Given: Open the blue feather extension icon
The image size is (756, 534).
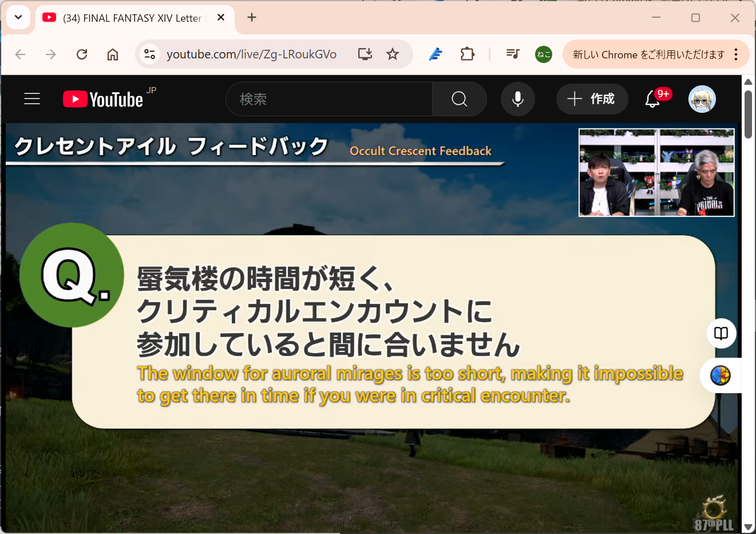Looking at the screenshot, I should coord(436,54).
